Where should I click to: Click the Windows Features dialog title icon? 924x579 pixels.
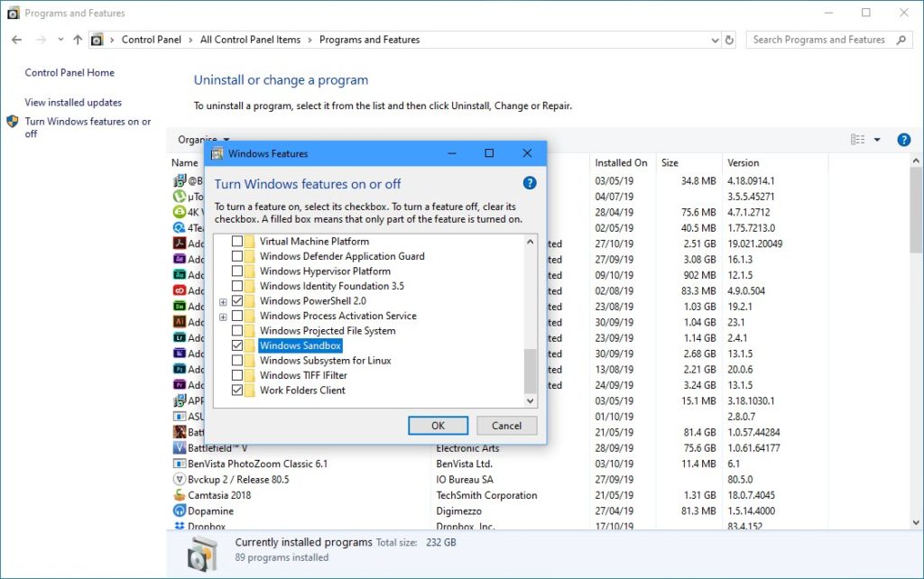217,153
